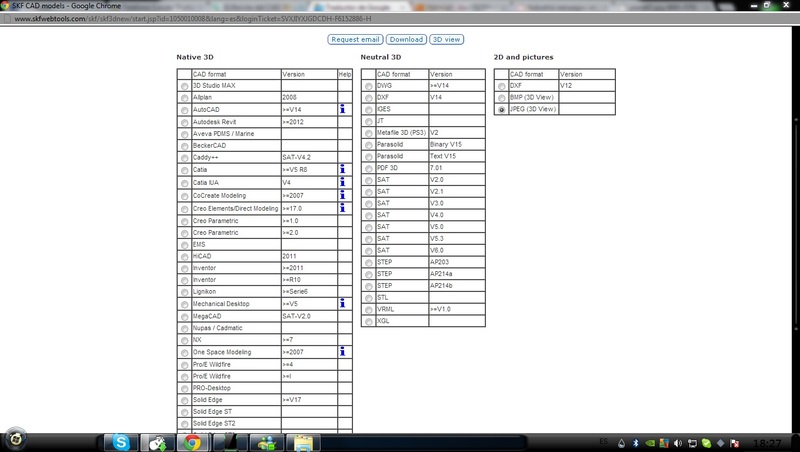Open the Catia >=V5 R8 help icon
This screenshot has height=452, width=800.
(342, 169)
